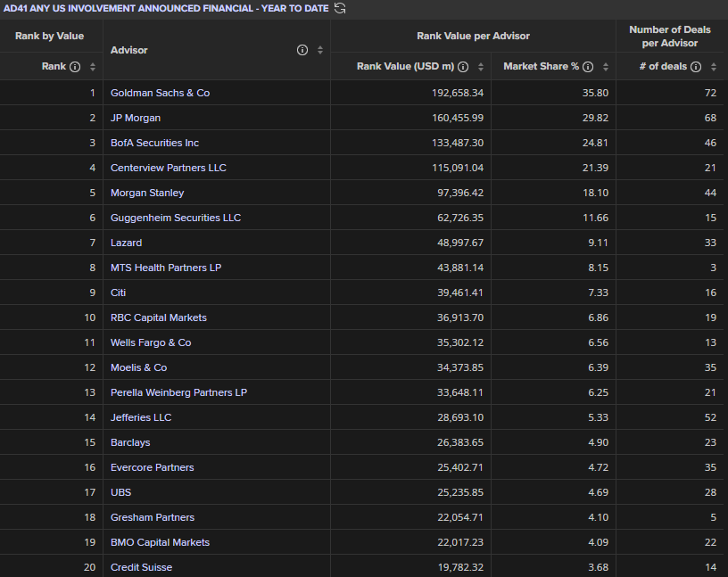This screenshot has width=728, height=577.
Task: Sort table by Rank column arrows
Action: 92,67
